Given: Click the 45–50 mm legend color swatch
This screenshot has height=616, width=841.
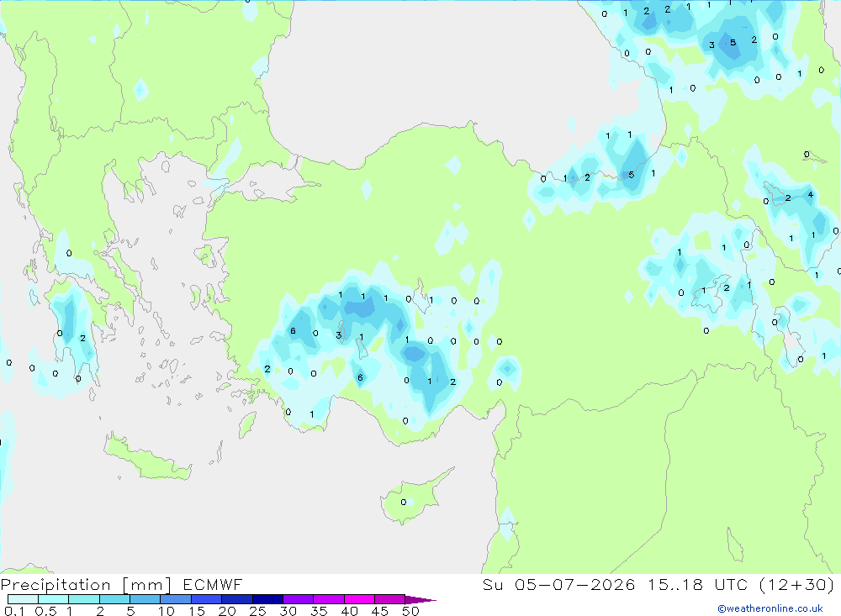Looking at the screenshot, I should pos(390,599).
